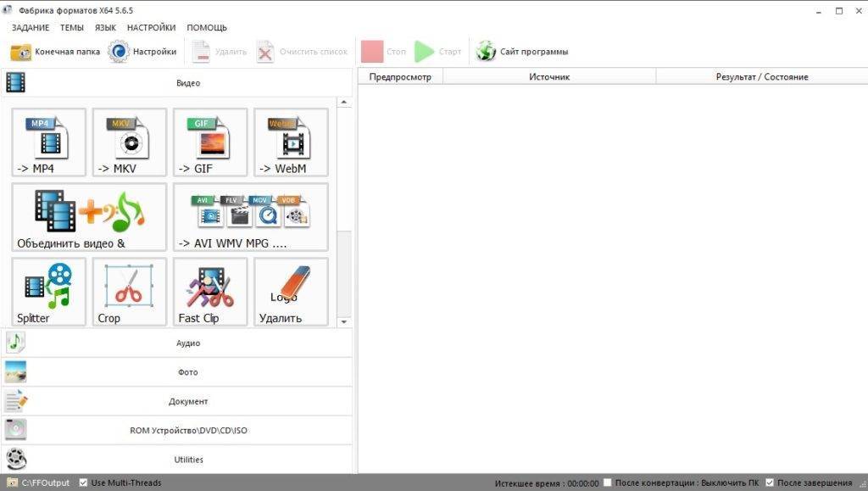Open the GIF conversion tool
The width and height of the screenshot is (868, 491).
tap(210, 142)
